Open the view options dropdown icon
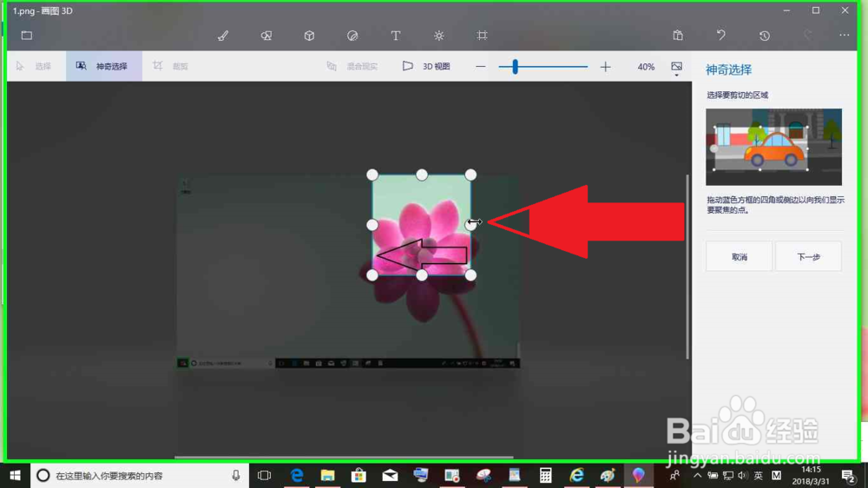This screenshot has width=868, height=488. coord(676,68)
